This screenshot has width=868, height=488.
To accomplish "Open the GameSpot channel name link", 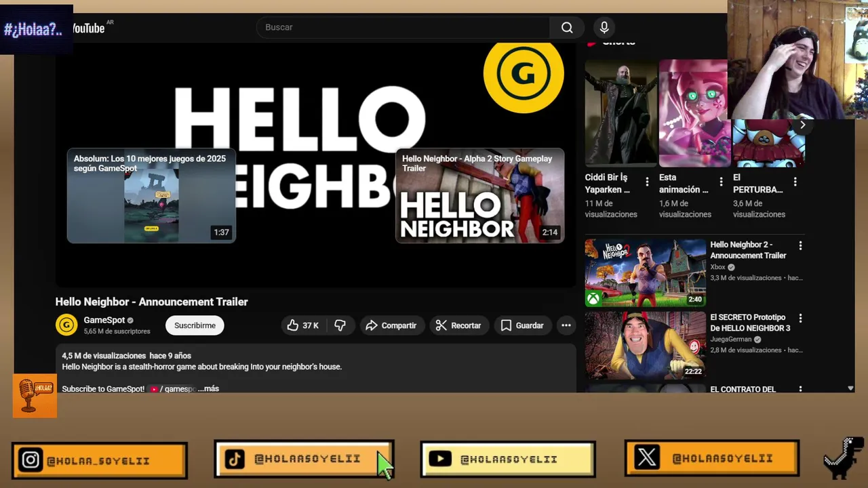I will [104, 320].
